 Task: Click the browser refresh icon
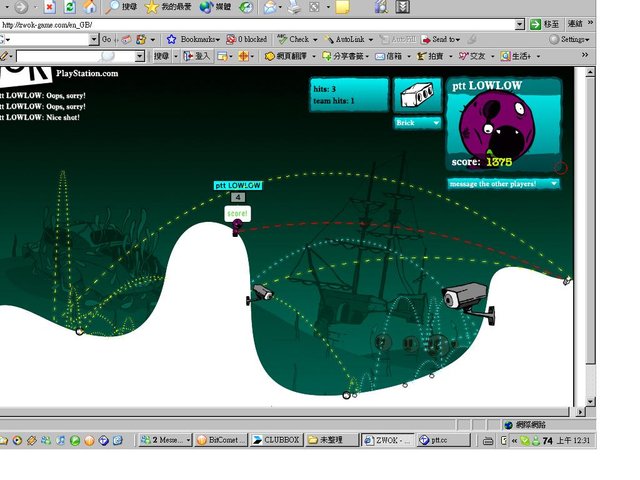70,7
